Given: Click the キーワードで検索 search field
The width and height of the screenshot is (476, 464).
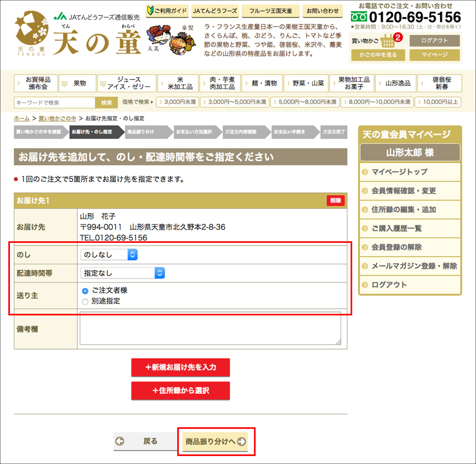Looking at the screenshot, I should coord(55,103).
